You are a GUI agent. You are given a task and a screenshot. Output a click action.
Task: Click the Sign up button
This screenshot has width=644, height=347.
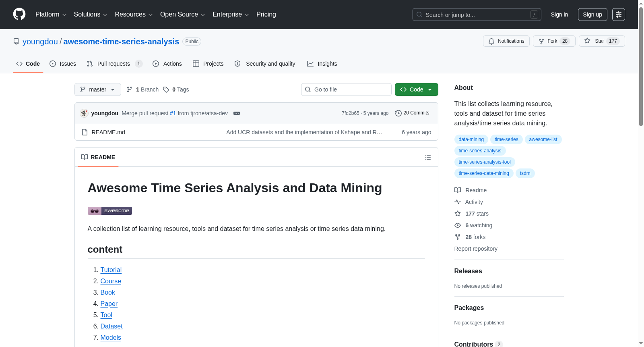(x=592, y=15)
